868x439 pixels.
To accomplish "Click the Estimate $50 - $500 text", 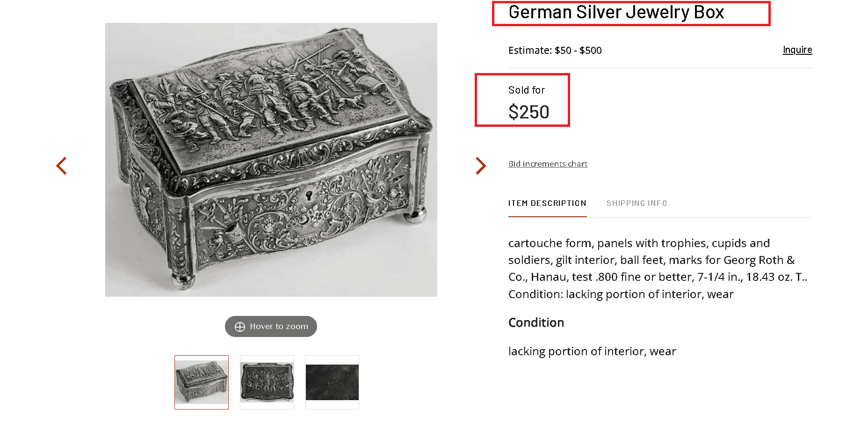I will coord(555,50).
